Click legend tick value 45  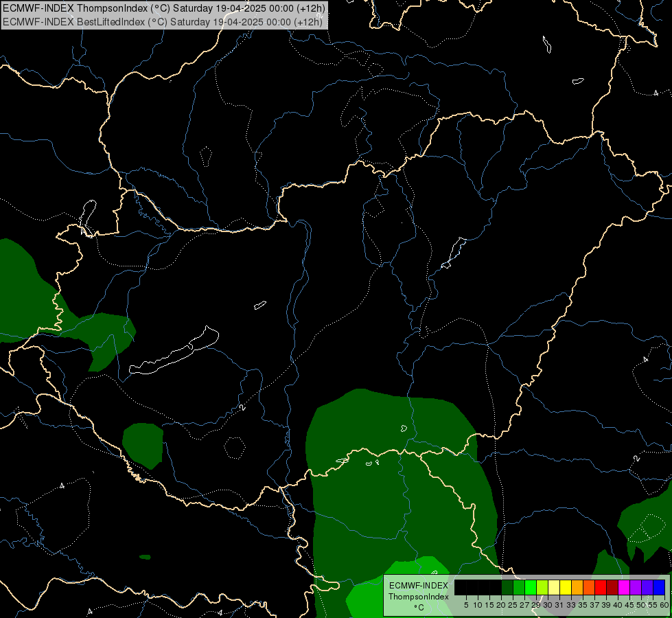(629, 605)
